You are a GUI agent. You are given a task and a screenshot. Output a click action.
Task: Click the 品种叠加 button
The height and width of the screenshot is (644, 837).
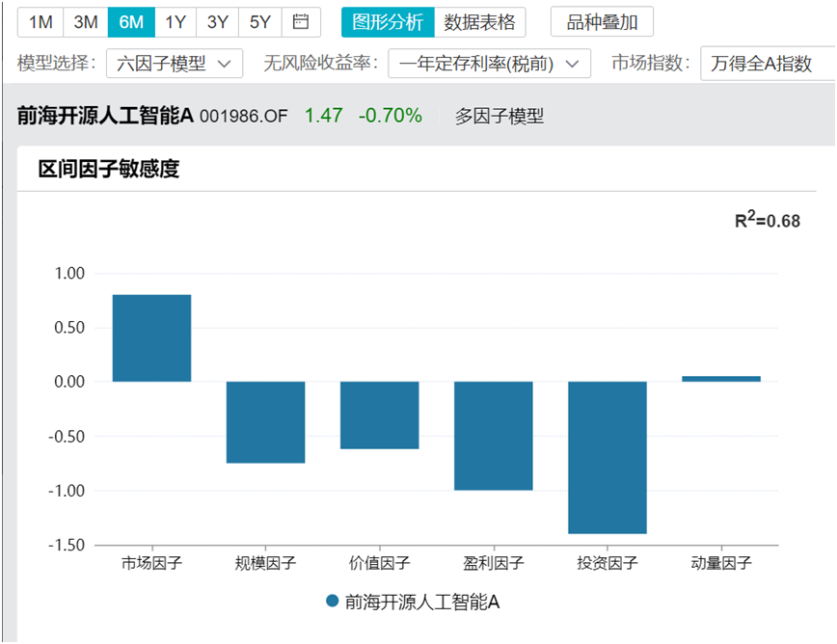point(602,21)
